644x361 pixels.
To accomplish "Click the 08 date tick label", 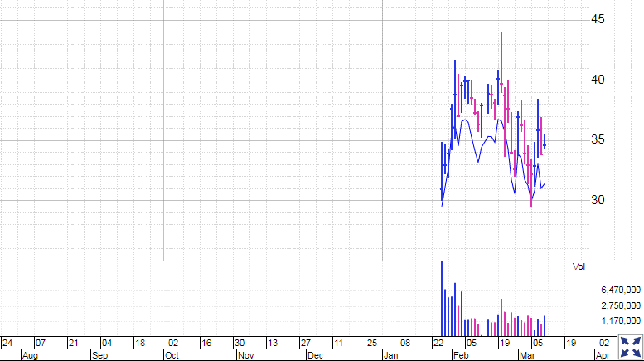I will [x=405, y=343].
